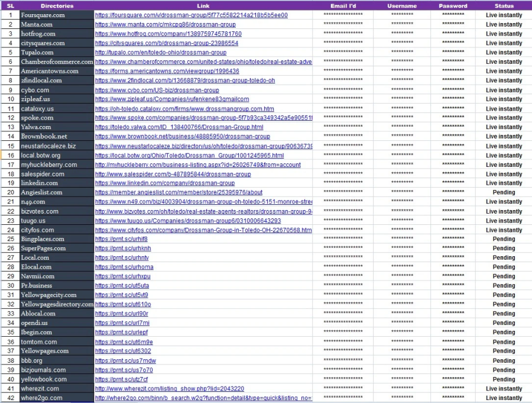The height and width of the screenshot is (403, 532).
Task: Open the neustarlocaleze.biz directory link
Action: click(203, 146)
